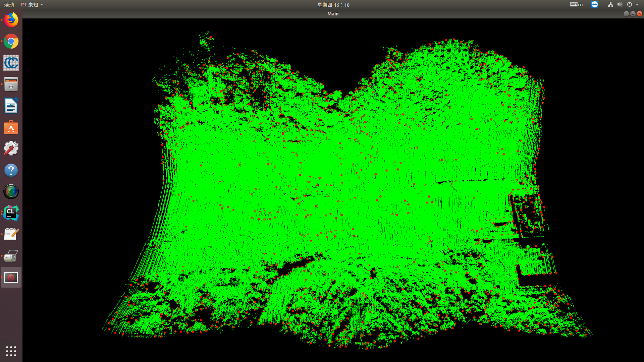Maximize the Main window
This screenshot has height=362, width=644.
pos(633,14)
